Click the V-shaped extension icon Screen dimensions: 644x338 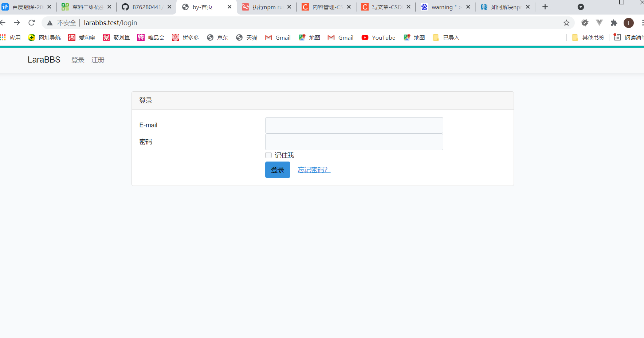(599, 23)
